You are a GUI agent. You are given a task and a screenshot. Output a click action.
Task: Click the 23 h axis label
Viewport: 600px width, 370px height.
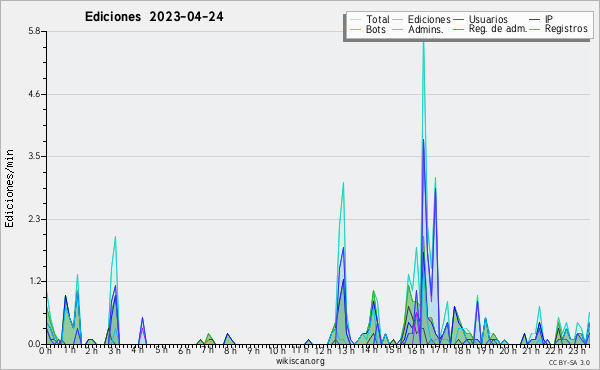(577, 350)
